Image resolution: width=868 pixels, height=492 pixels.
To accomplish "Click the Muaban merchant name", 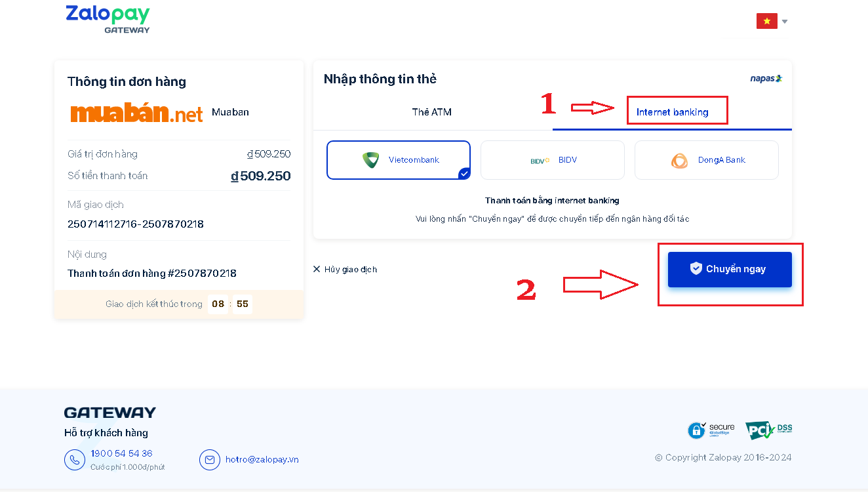I will click(x=230, y=112).
